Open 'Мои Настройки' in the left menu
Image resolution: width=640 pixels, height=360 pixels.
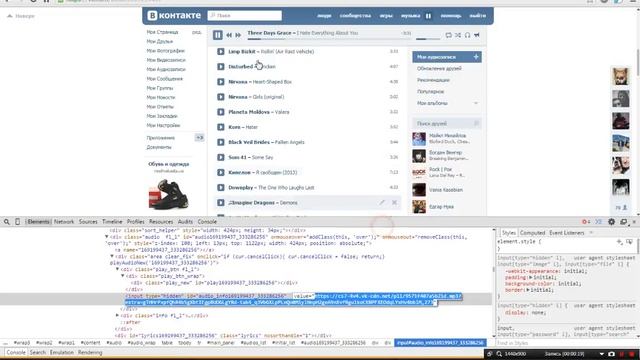[163, 125]
